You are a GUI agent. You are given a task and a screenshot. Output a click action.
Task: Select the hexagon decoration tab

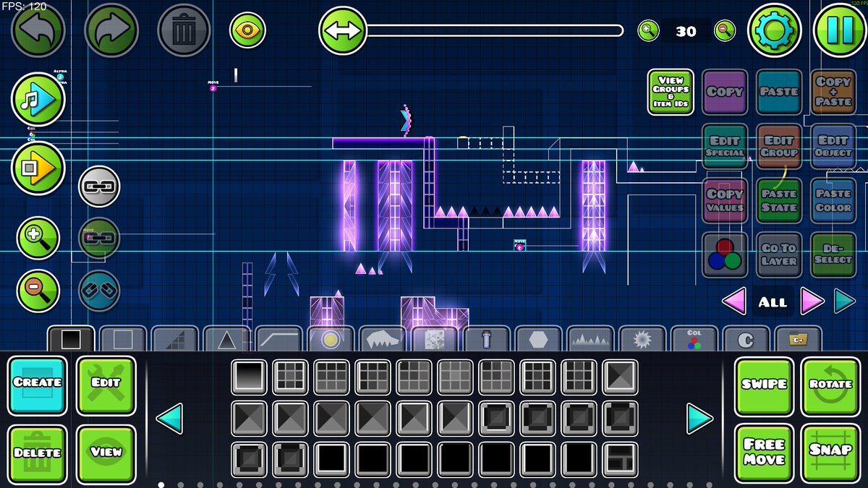(x=539, y=338)
